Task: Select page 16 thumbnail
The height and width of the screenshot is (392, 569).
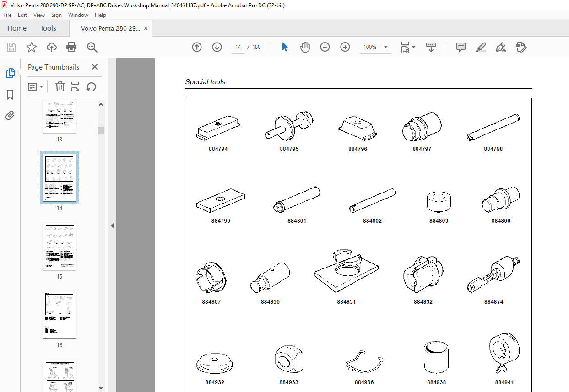Action: (x=60, y=315)
